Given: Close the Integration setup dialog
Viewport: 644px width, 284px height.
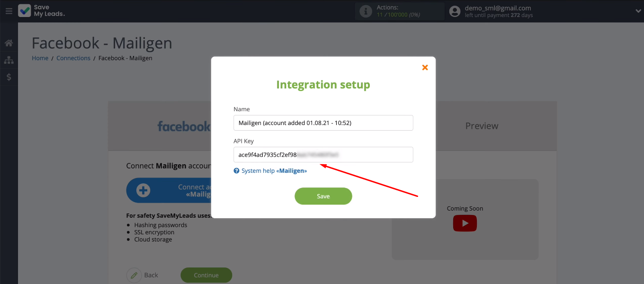Looking at the screenshot, I should click(425, 67).
